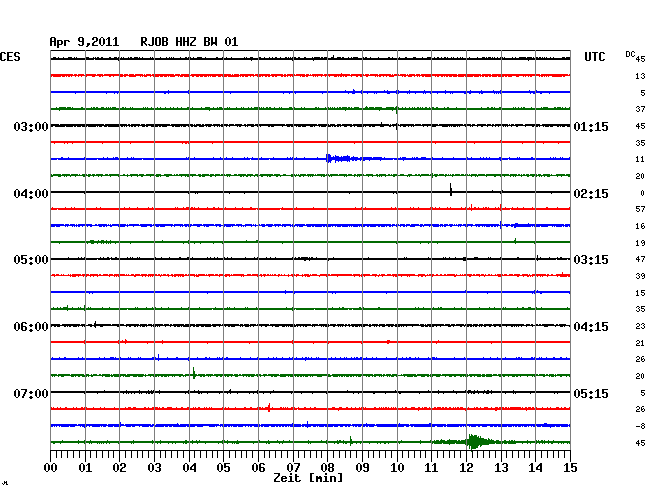Image resolution: width=650 pixels, height=494 pixels.
Task: Click the DC value '-8'
Action: pyautogui.click(x=640, y=426)
